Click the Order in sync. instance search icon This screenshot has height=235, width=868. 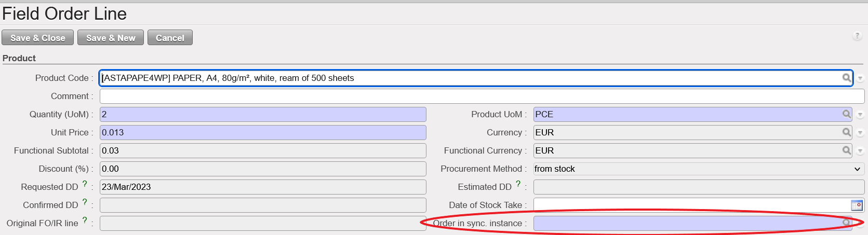click(846, 223)
